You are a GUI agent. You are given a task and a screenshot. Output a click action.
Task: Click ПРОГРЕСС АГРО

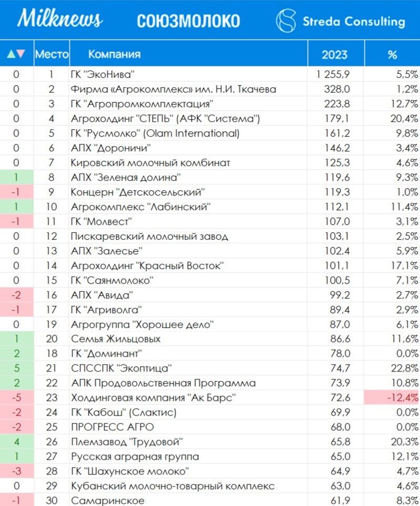tap(112, 427)
